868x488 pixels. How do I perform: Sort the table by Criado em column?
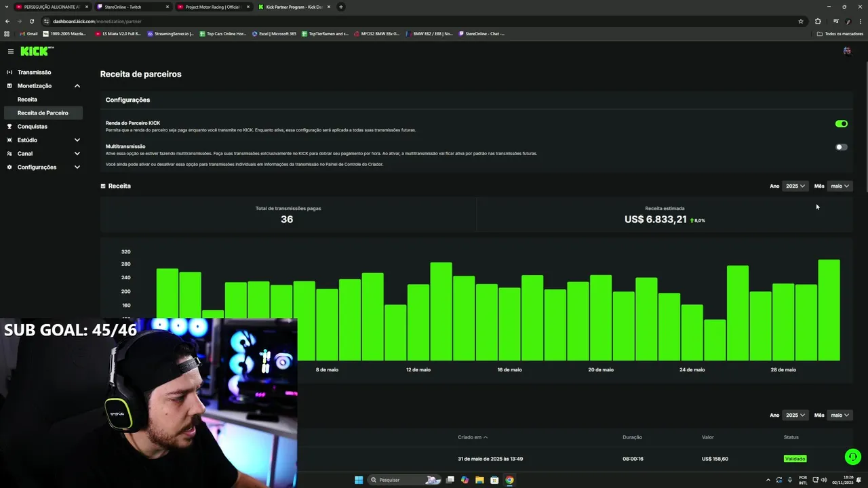[x=473, y=437]
